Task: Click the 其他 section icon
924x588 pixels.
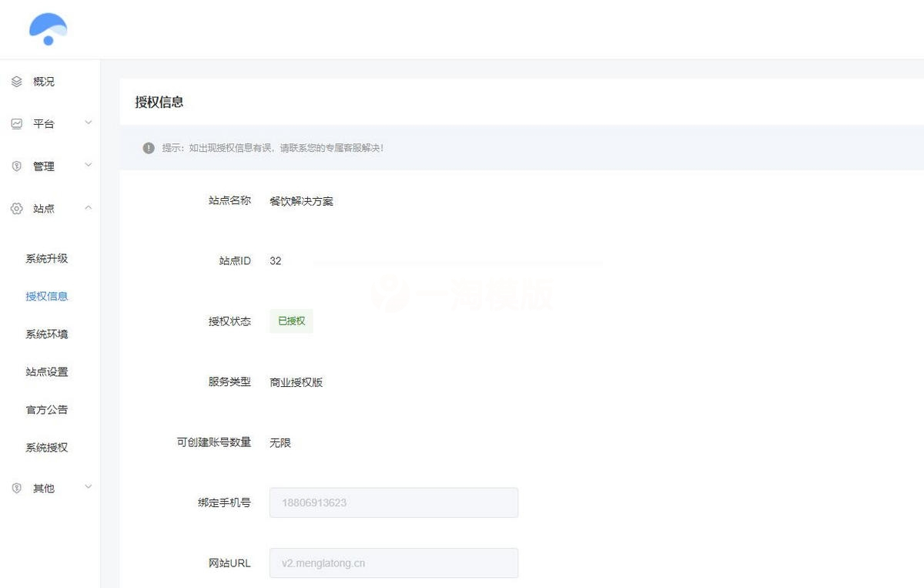Action: 16,487
